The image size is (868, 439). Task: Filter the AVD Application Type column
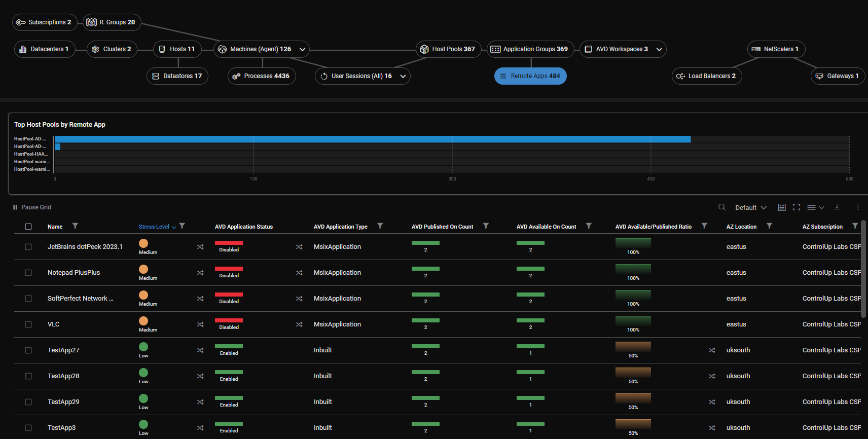380,226
